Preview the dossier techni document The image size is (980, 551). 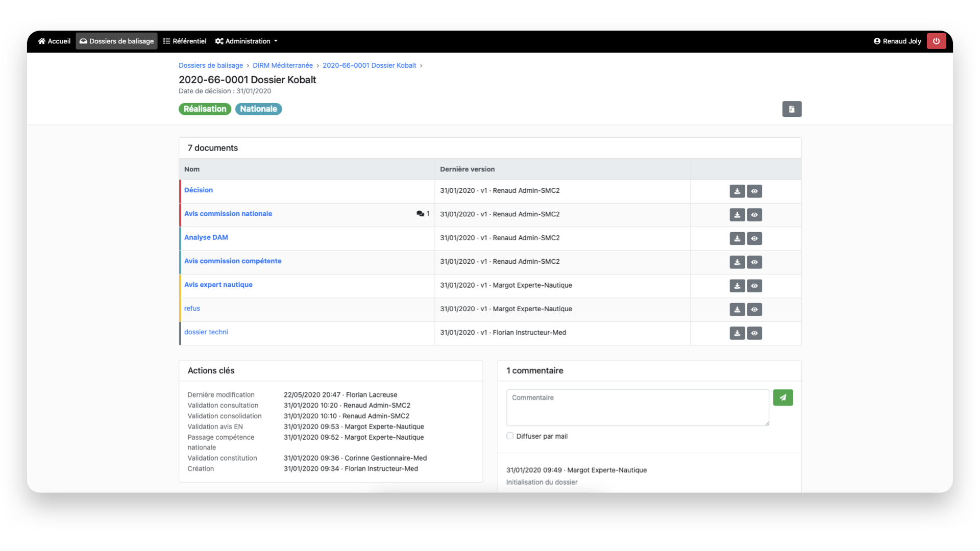pyautogui.click(x=754, y=333)
